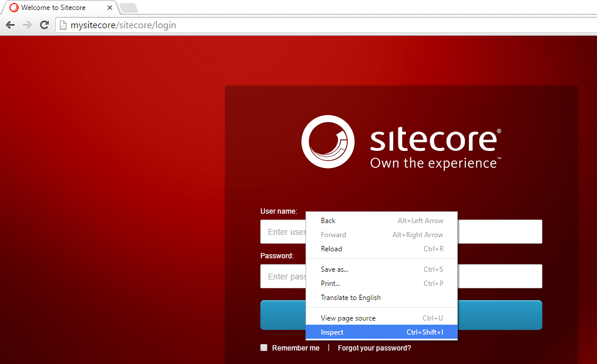Click the 'Password:' label

[277, 255]
